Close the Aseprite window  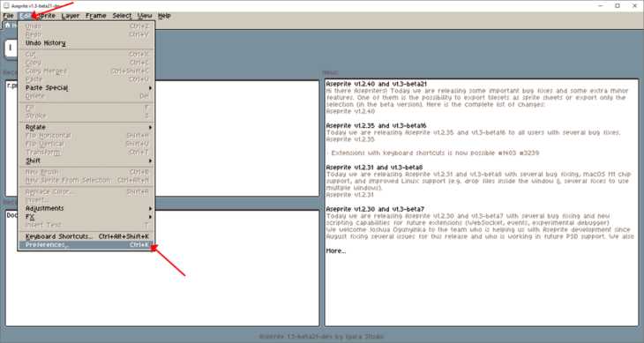[634, 6]
